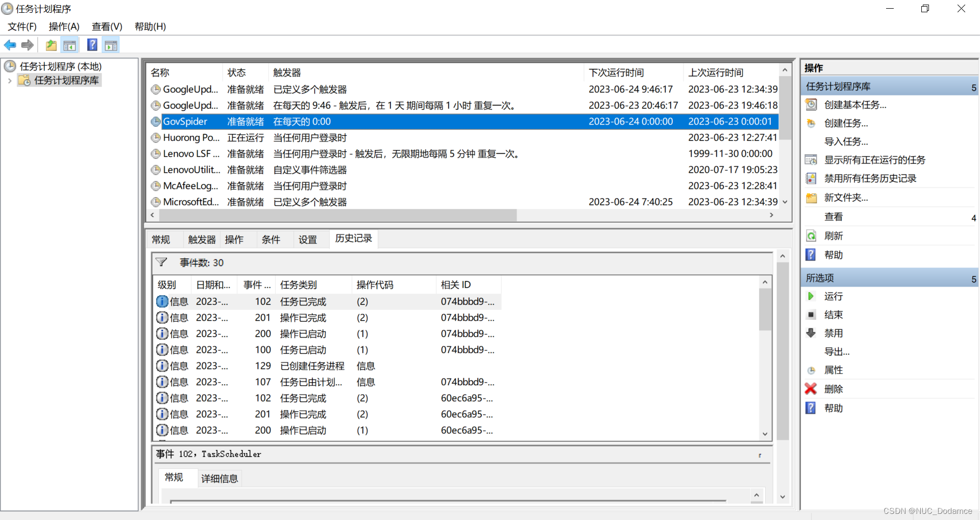Click the Back arrow toolbar icon
Viewport: 980px width, 520px height.
10,45
